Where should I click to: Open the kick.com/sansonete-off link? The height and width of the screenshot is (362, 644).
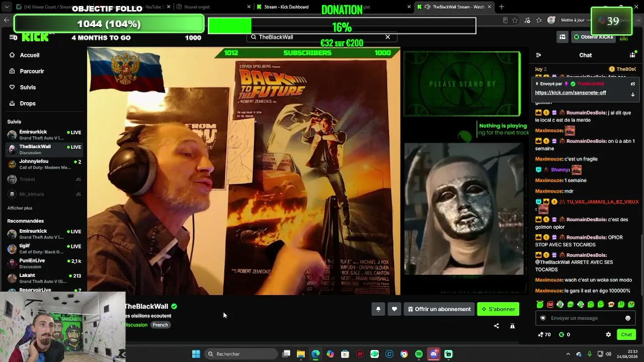point(571,93)
